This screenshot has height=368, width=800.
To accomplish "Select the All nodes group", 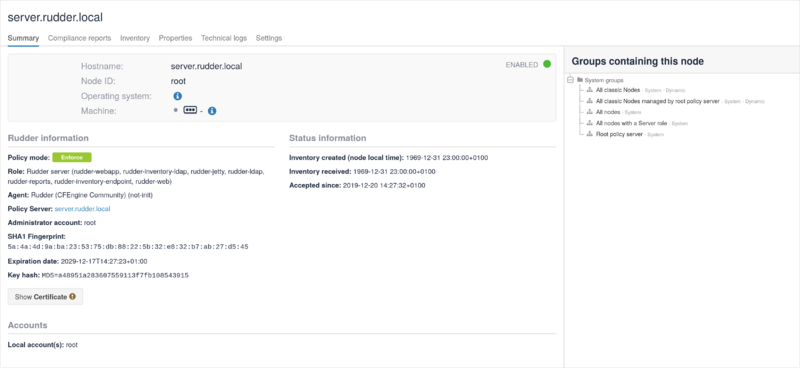I will (608, 112).
